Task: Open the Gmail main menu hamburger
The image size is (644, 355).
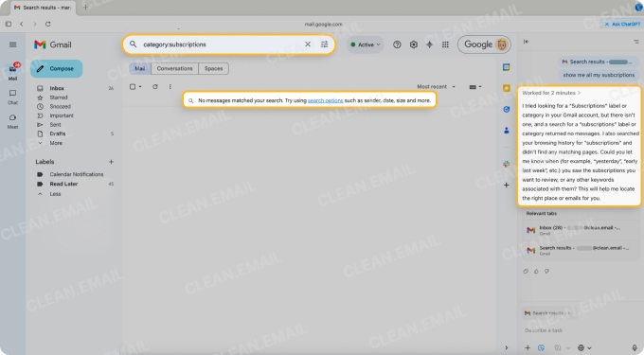Action: [12, 44]
